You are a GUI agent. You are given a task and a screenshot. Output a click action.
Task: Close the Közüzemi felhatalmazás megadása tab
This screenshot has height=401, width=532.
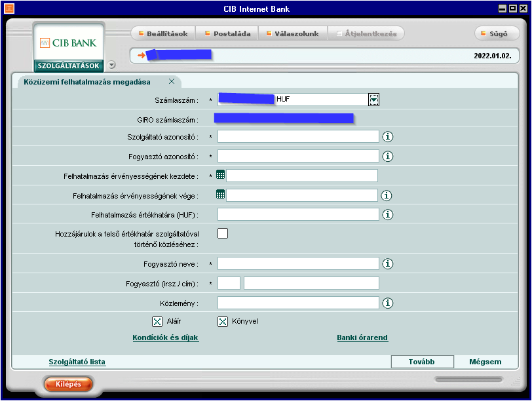click(172, 81)
